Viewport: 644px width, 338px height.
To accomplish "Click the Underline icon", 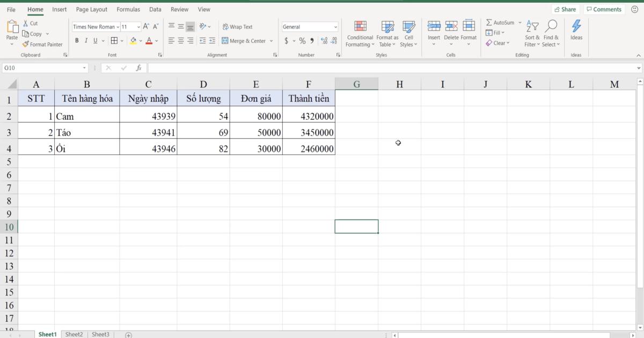I will click(94, 40).
